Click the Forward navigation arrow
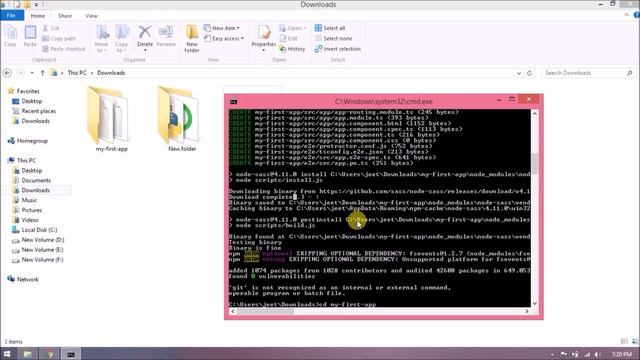The height and width of the screenshot is (360, 640). tap(20, 73)
